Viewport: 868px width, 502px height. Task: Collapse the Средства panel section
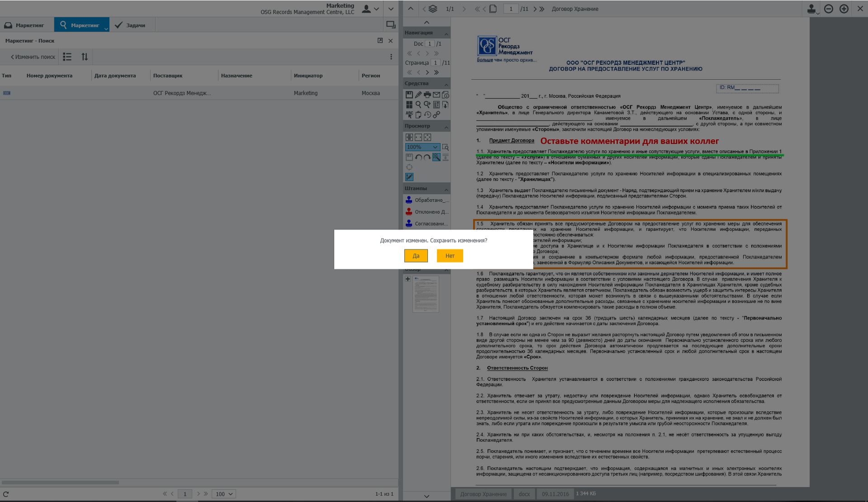[x=446, y=84]
